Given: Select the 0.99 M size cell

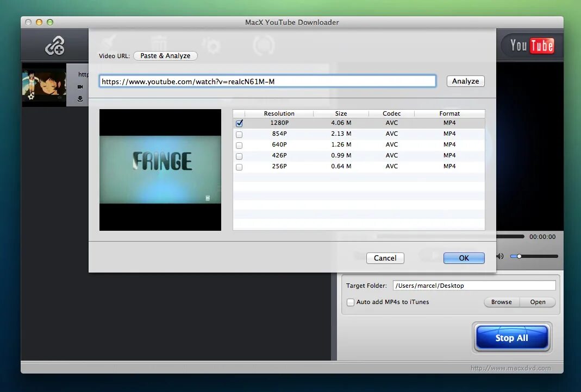Looking at the screenshot, I should click(x=341, y=155).
